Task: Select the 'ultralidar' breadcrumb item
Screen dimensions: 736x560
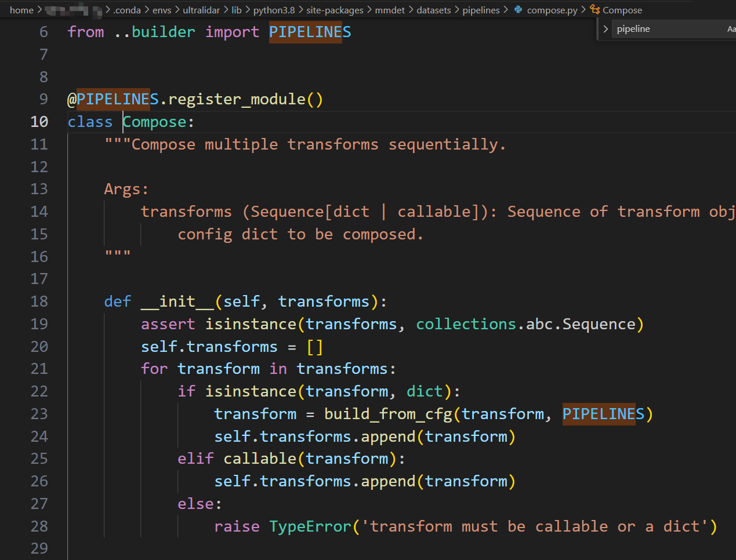Action: (201, 10)
